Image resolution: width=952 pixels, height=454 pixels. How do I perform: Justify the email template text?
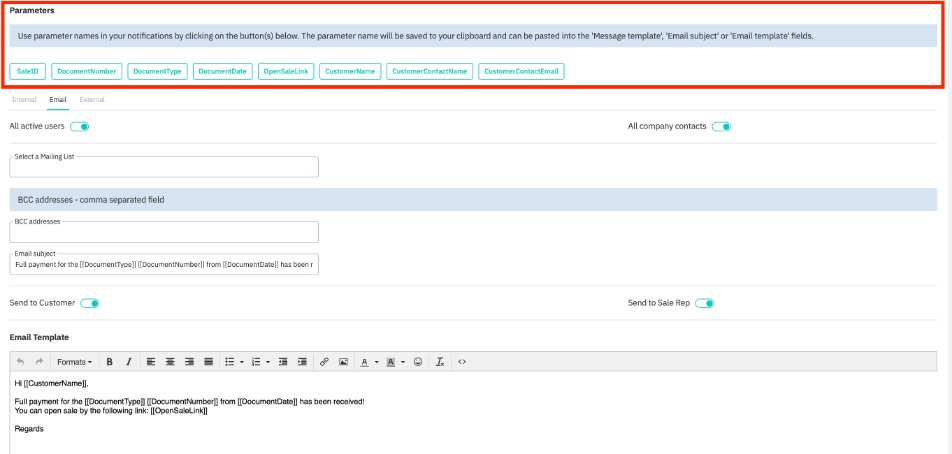pyautogui.click(x=208, y=362)
